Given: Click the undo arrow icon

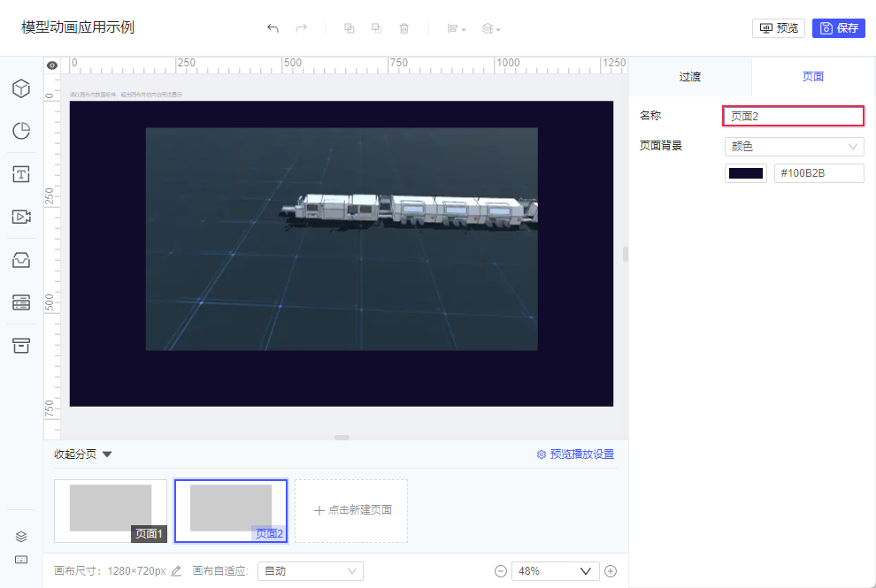Looking at the screenshot, I should (273, 28).
